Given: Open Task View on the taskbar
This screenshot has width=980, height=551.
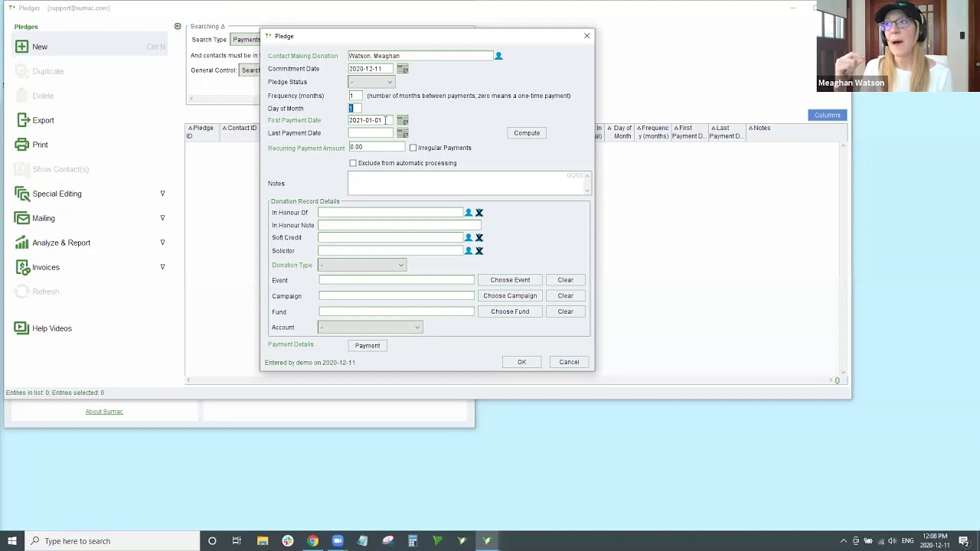Looking at the screenshot, I should 237,541.
